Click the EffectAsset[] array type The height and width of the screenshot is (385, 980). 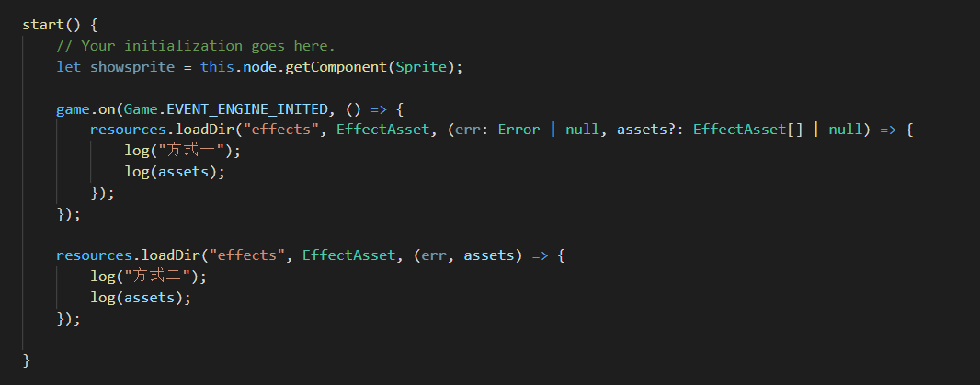pyautogui.click(x=748, y=130)
